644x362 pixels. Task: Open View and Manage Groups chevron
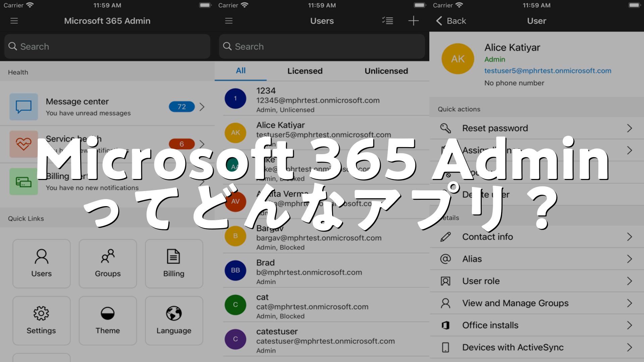[x=630, y=303]
